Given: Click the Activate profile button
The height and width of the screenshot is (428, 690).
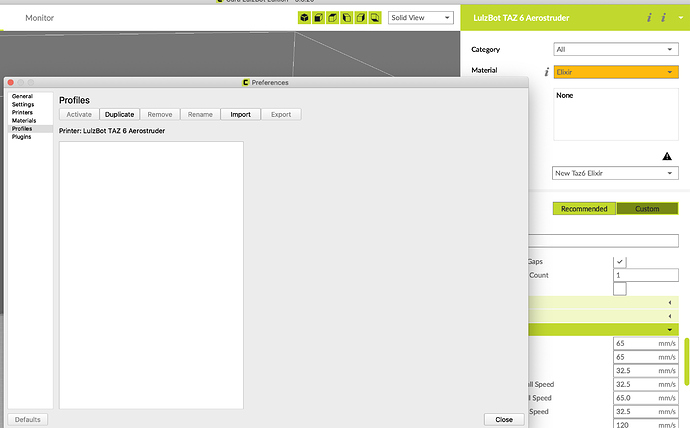Looking at the screenshot, I should click(x=79, y=114).
